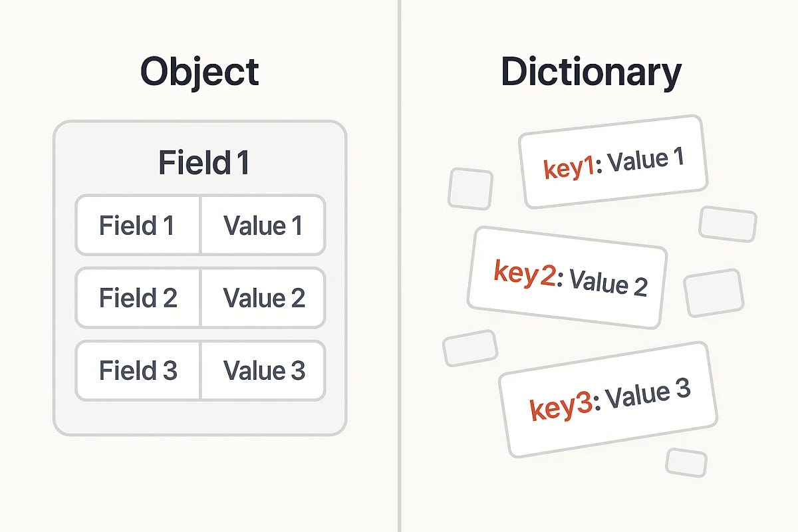This screenshot has width=798, height=532.
Task: Click Value 1 text in key1 card
Action: (x=646, y=160)
